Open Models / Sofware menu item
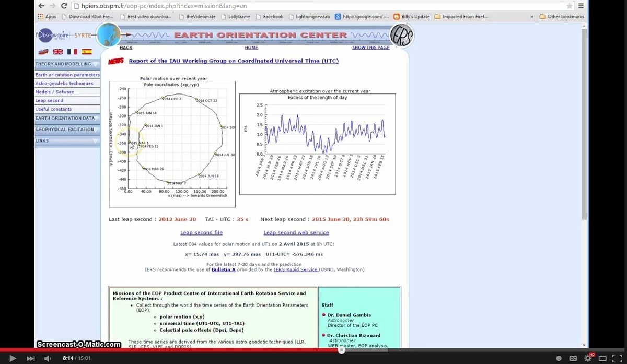This screenshot has height=364, width=627. [x=55, y=92]
